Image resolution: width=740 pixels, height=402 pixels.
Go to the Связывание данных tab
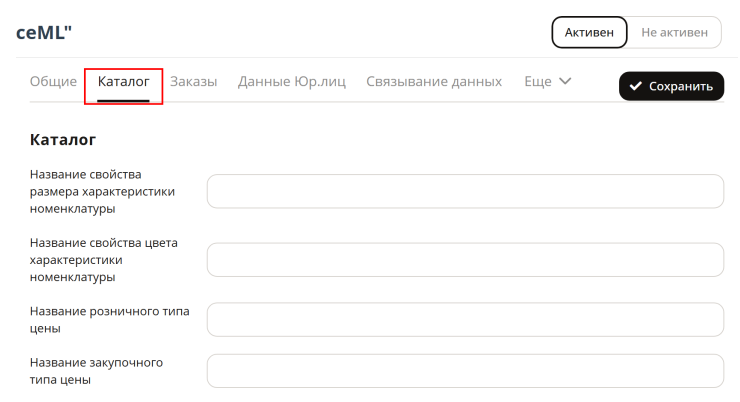(434, 82)
